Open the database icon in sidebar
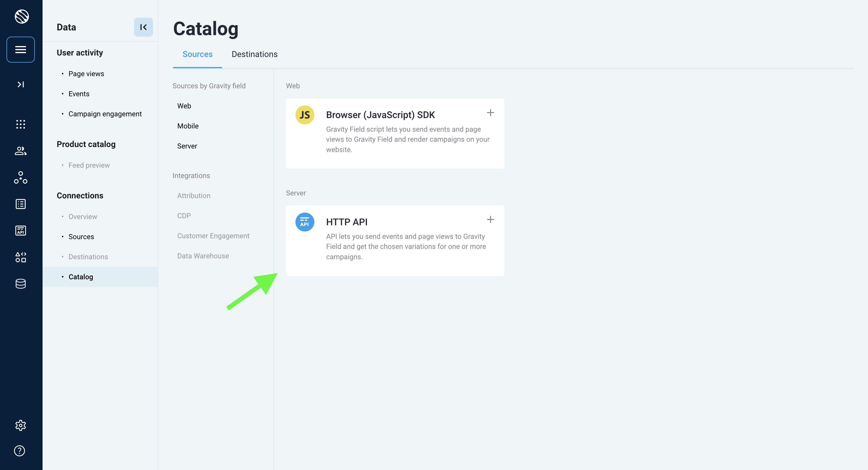This screenshot has width=868, height=470. 21,284
